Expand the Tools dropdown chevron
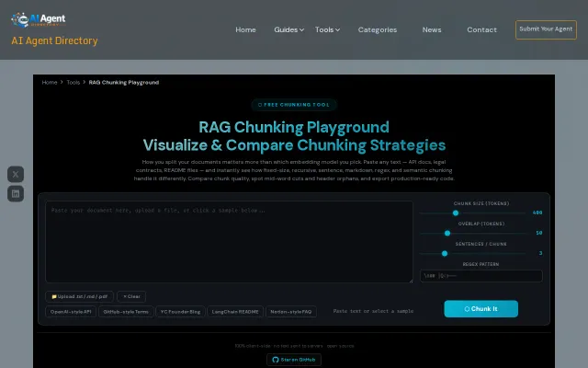The image size is (588, 368). tap(337, 30)
